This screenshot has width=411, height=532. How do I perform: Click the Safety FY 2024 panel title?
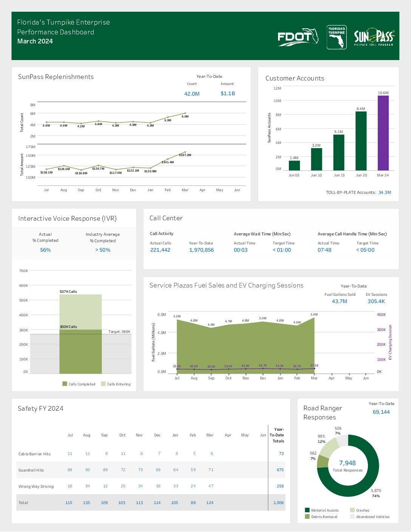point(40,408)
